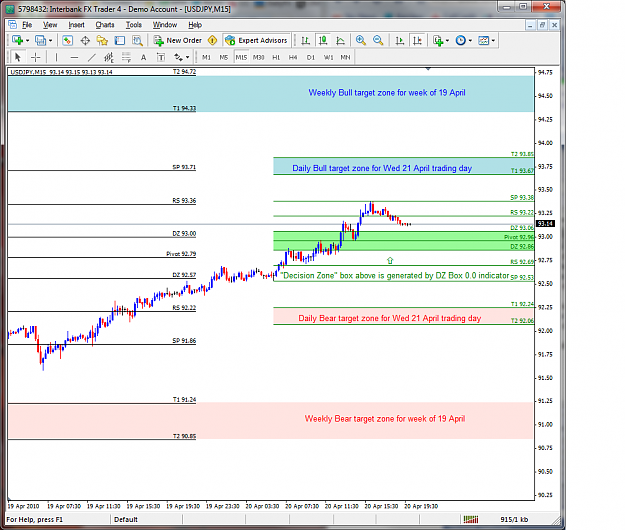Toggle Line Chart display mode
The width and height of the screenshot is (625, 530).
point(340,40)
